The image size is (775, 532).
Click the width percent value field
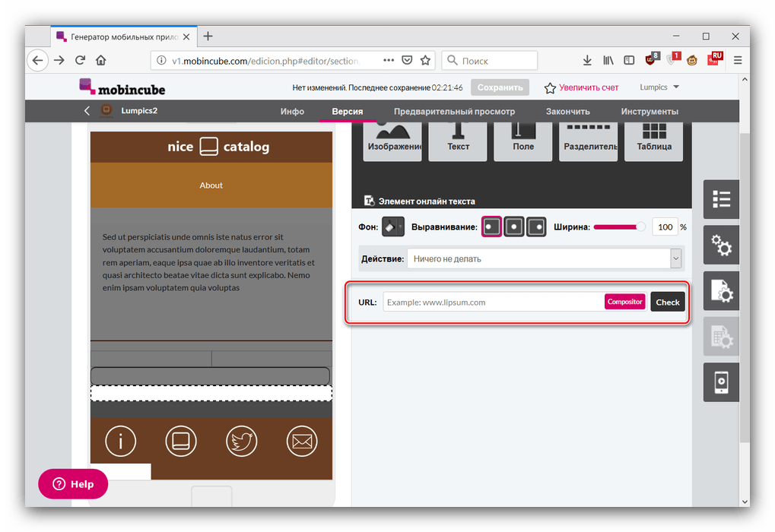click(664, 226)
